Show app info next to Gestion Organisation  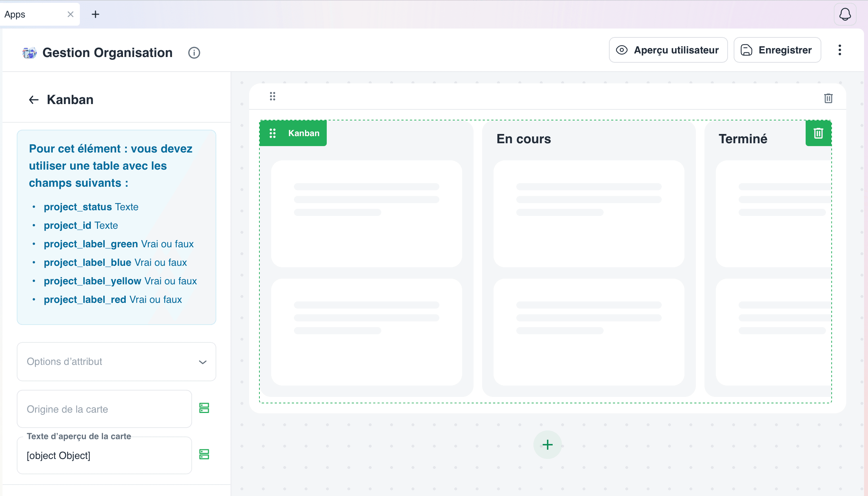coord(194,53)
